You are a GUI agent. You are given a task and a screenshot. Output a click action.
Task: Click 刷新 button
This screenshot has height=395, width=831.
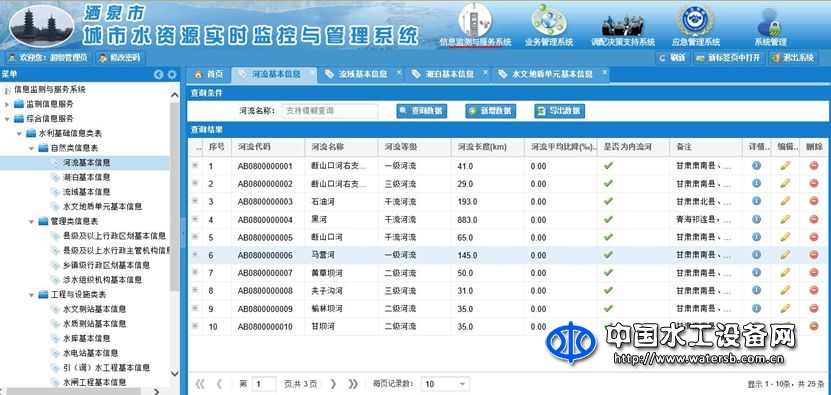673,58
